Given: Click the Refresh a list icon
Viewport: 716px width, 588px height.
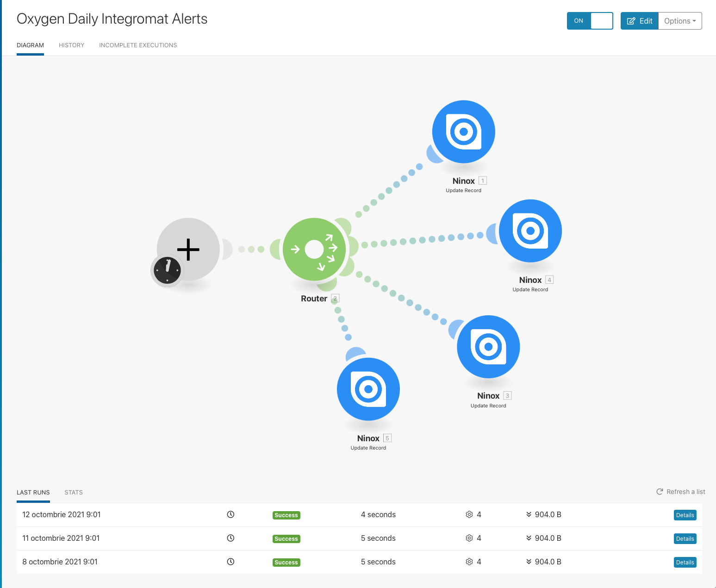Looking at the screenshot, I should pyautogui.click(x=660, y=492).
